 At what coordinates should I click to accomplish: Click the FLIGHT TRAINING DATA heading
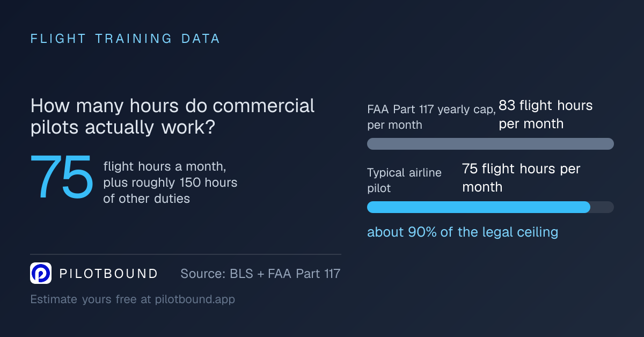(126, 39)
